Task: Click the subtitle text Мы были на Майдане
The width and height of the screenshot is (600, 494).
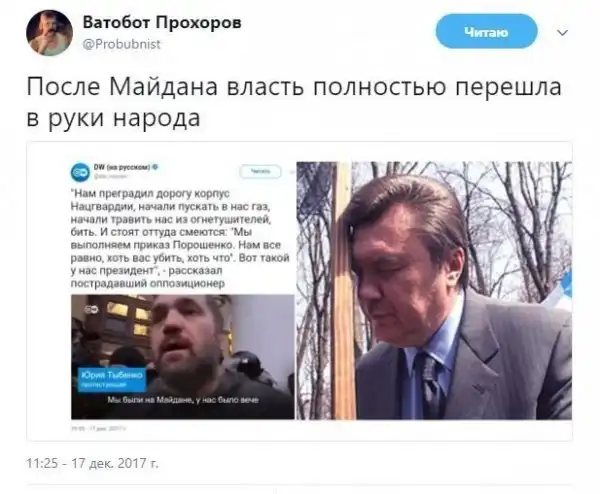Action: [183, 400]
